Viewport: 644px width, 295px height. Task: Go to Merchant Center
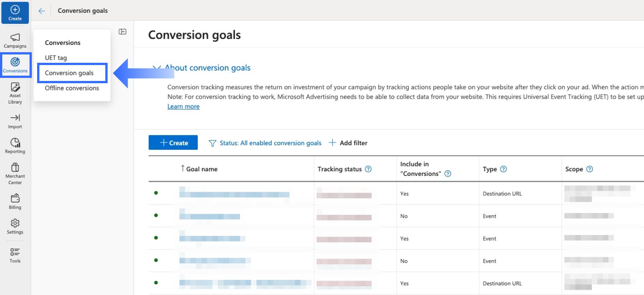click(15, 173)
